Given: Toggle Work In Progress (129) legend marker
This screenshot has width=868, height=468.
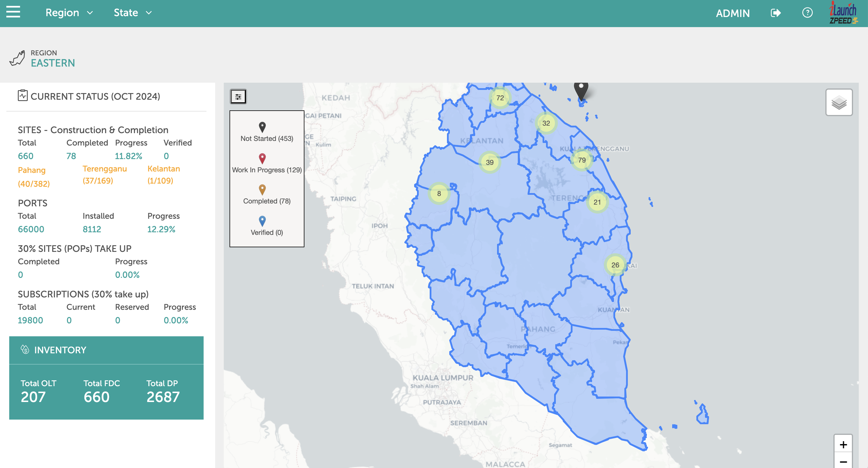Looking at the screenshot, I should pyautogui.click(x=262, y=159).
